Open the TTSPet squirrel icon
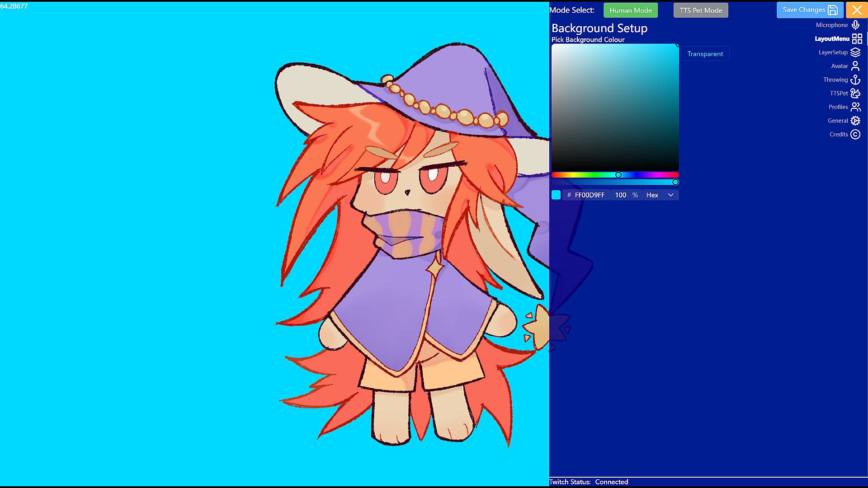 [855, 93]
